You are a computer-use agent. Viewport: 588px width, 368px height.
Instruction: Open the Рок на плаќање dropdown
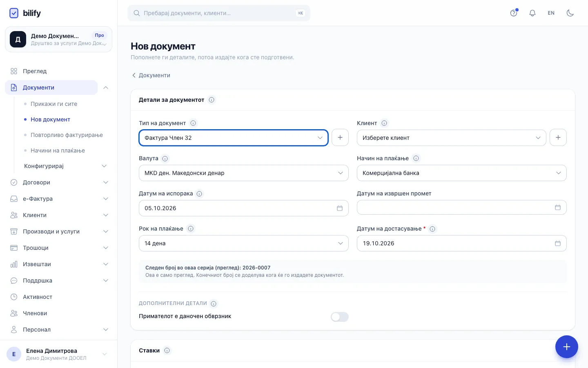(244, 243)
